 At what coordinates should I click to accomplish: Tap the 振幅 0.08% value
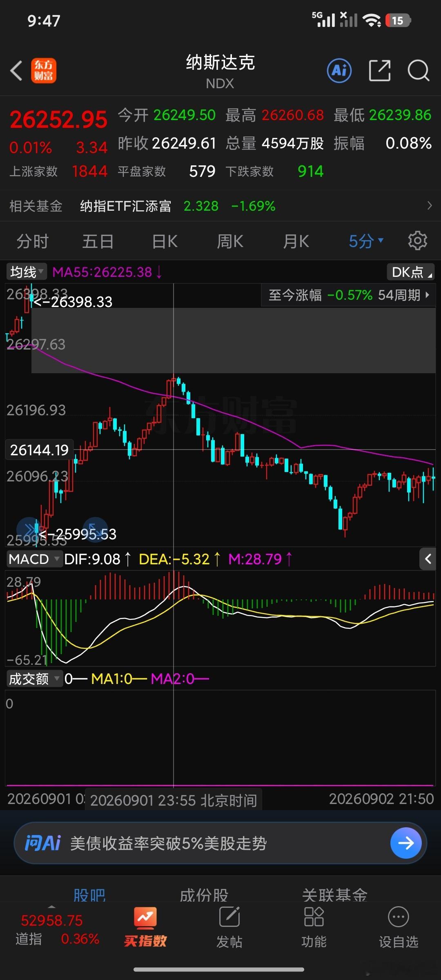(x=408, y=143)
